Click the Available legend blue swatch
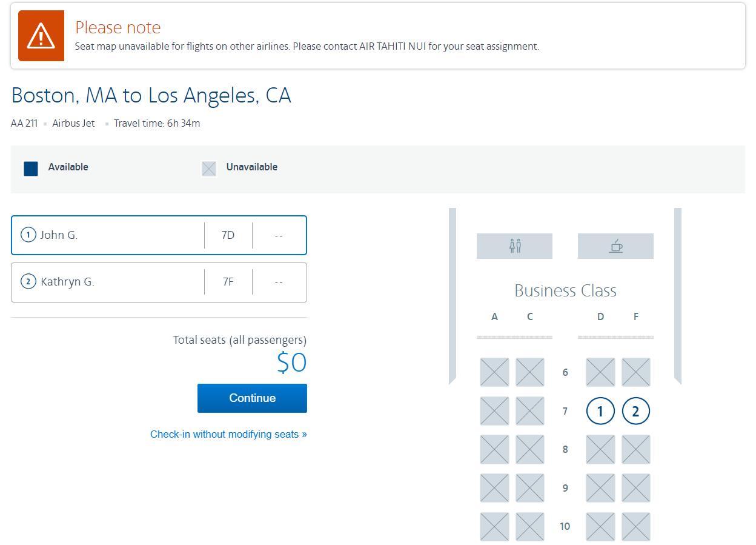The image size is (756, 545). click(x=31, y=169)
